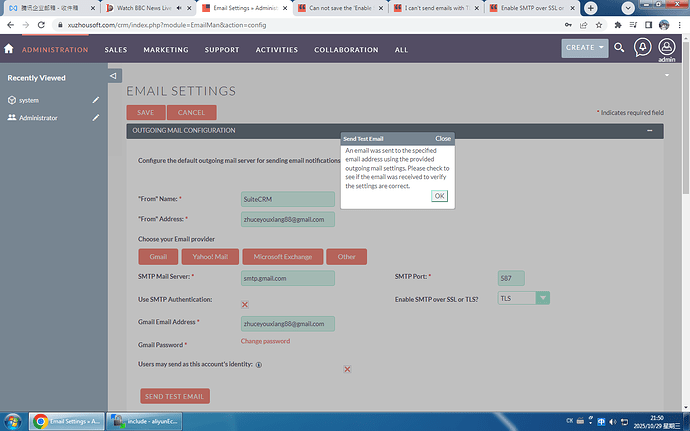Open the notifications bell icon
690x431 pixels.
(x=642, y=47)
